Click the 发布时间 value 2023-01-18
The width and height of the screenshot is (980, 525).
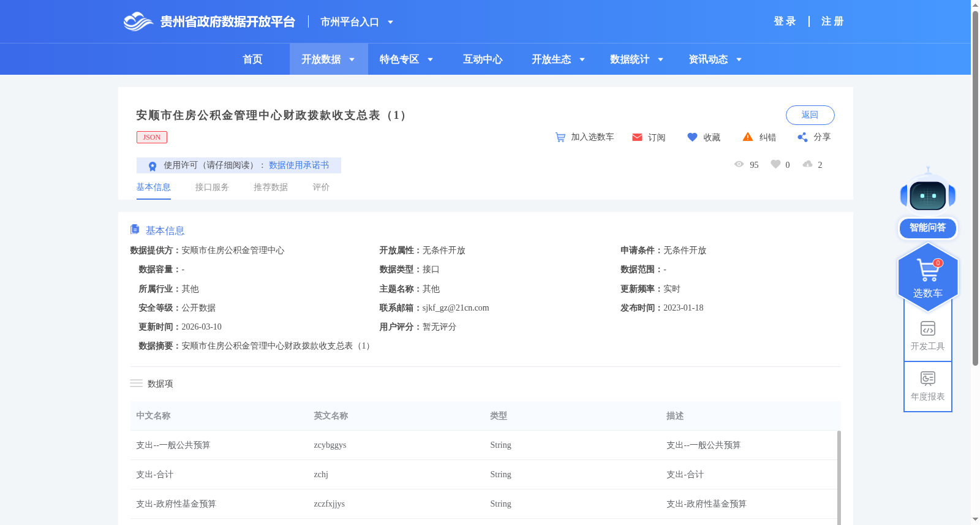click(684, 308)
